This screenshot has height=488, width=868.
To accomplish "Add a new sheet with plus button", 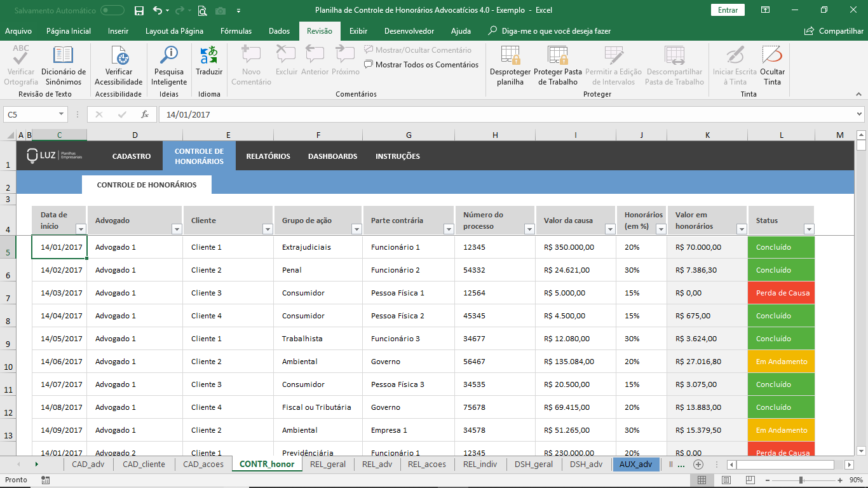I will (698, 464).
